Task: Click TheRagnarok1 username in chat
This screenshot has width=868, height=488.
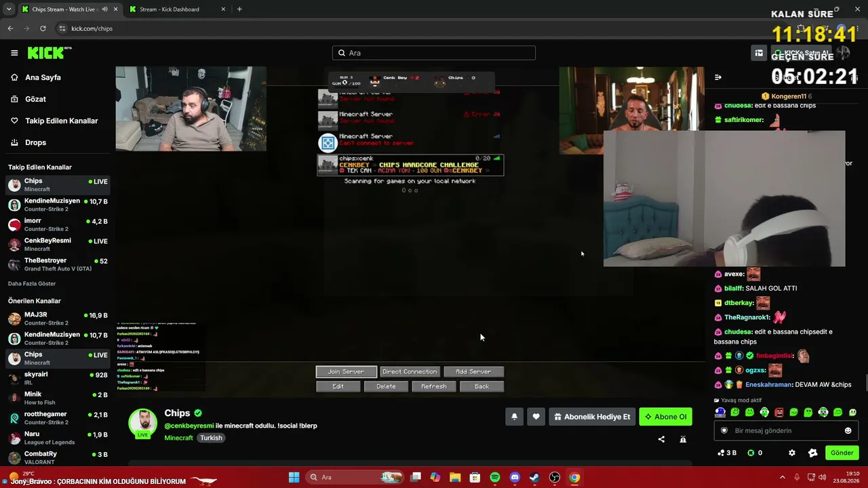Action: point(747,317)
